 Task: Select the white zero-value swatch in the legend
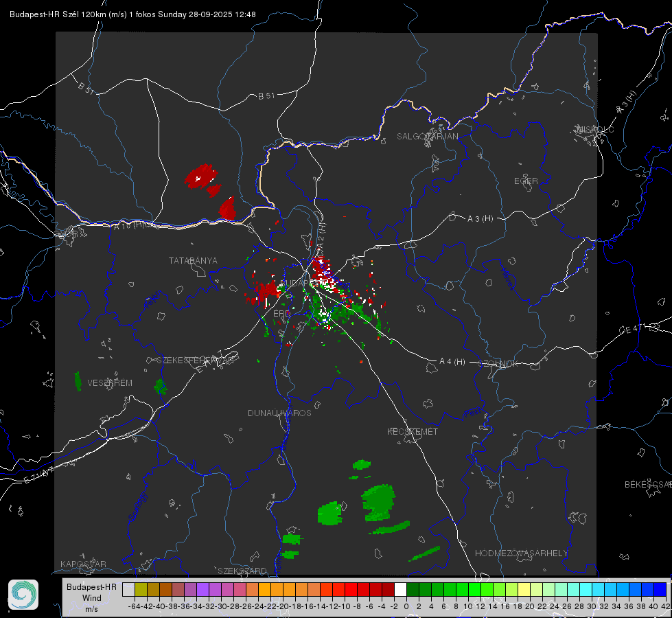point(400,589)
